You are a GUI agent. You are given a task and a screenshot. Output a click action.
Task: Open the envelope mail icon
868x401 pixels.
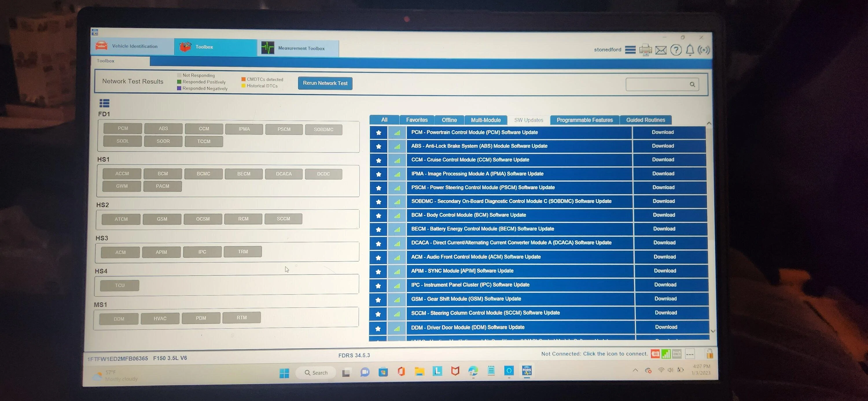click(x=661, y=50)
